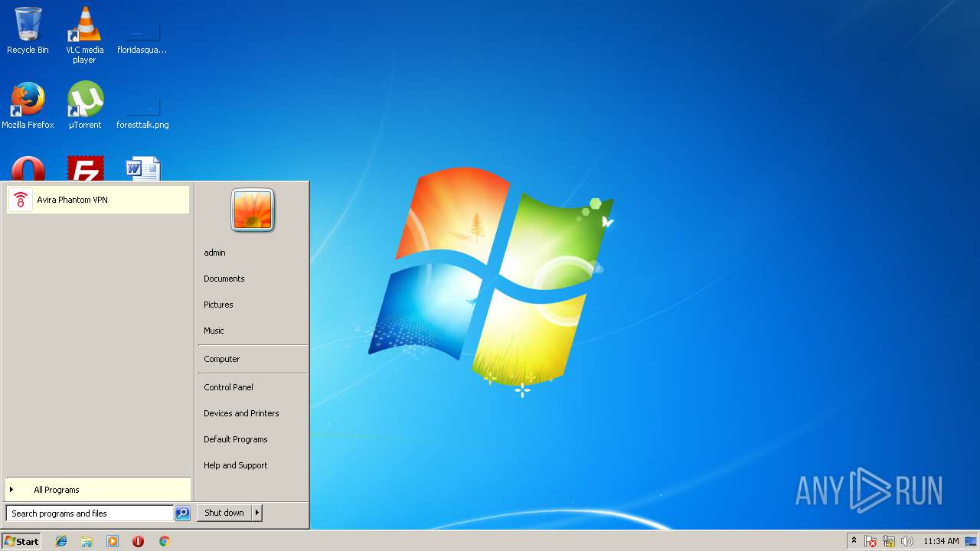Open Windows Media Player from taskbar

[x=113, y=541]
